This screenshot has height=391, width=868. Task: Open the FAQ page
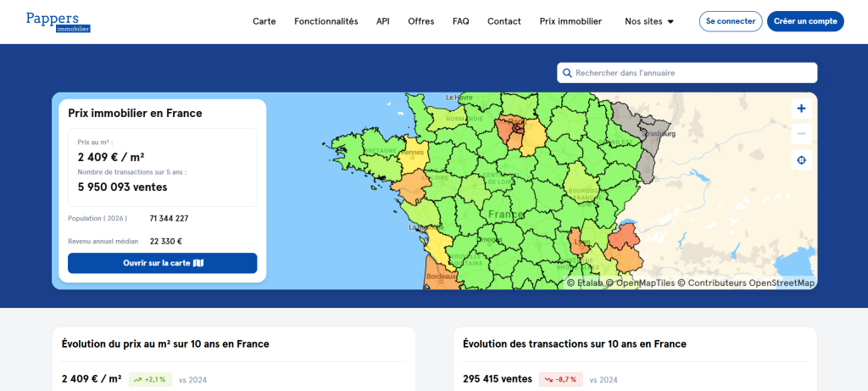(460, 21)
